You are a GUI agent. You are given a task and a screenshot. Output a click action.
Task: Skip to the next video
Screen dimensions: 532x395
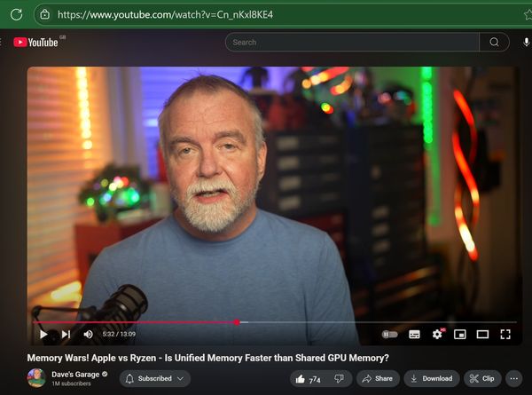[66, 335]
